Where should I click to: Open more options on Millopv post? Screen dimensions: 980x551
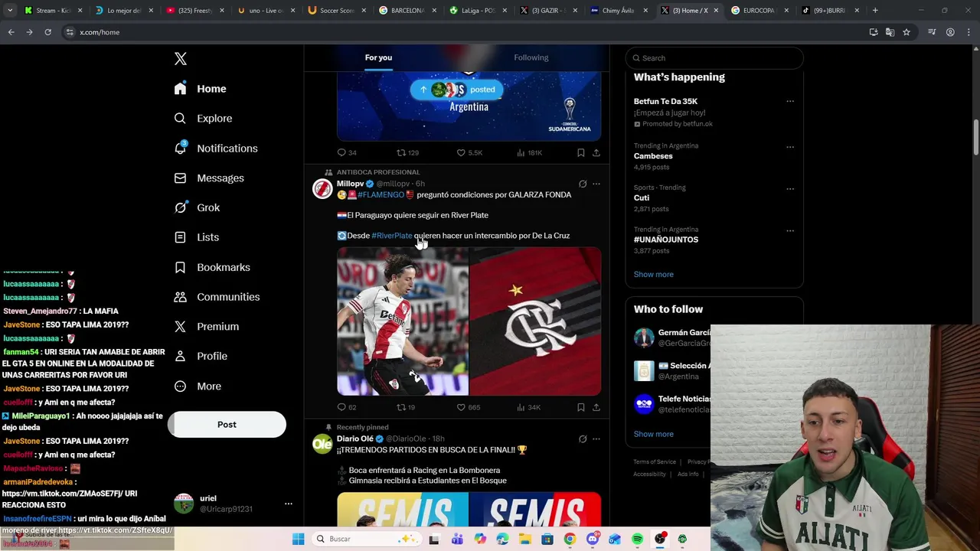point(596,184)
